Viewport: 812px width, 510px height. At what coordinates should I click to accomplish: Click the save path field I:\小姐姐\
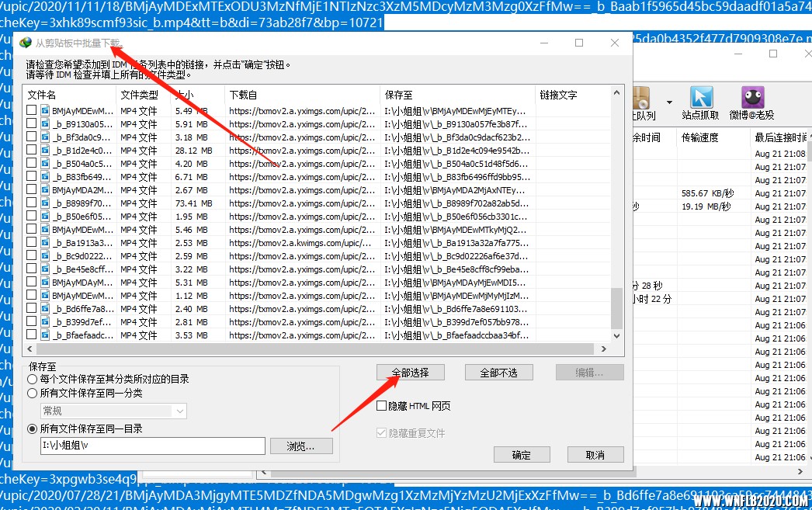(x=152, y=446)
